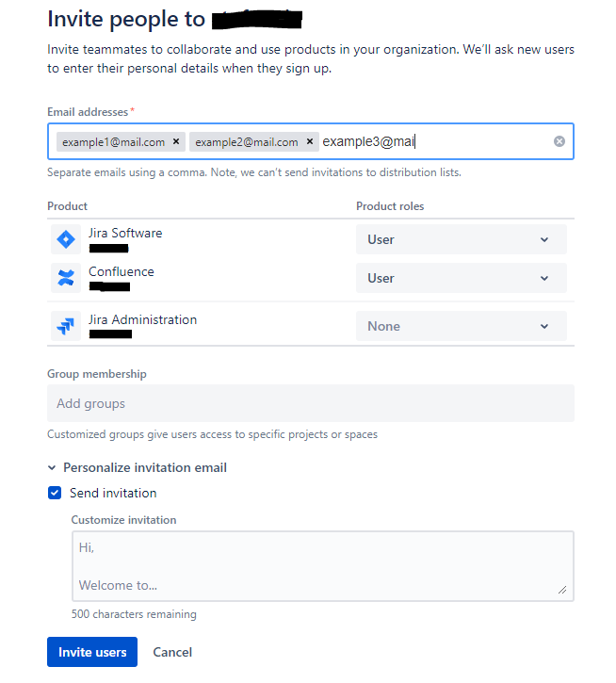This screenshot has width=616, height=683.
Task: Click the Customize invitation text area
Action: 323,566
